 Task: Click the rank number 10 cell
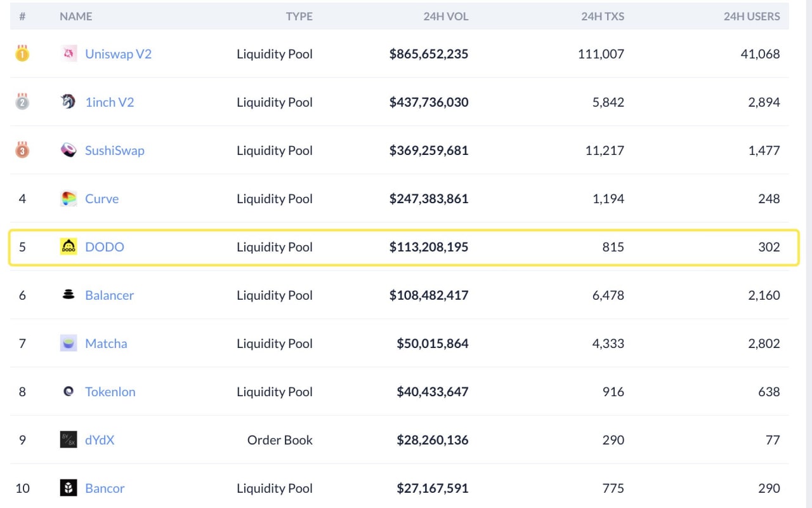click(22, 488)
